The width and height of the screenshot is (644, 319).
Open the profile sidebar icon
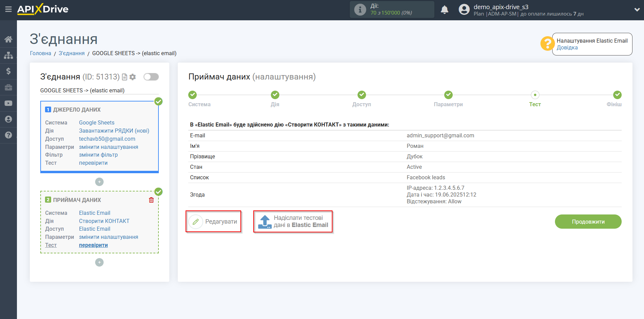pyautogui.click(x=8, y=119)
